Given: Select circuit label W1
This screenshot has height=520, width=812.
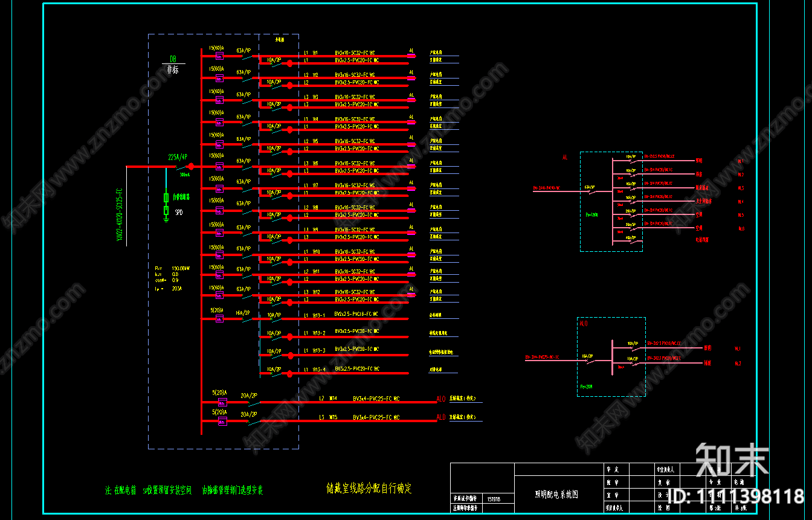Looking at the screenshot, I should click(x=315, y=53).
